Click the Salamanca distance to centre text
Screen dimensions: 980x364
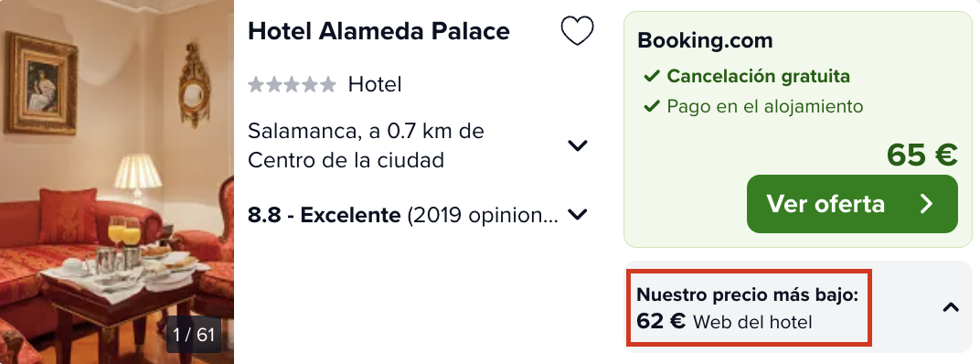coord(366,145)
